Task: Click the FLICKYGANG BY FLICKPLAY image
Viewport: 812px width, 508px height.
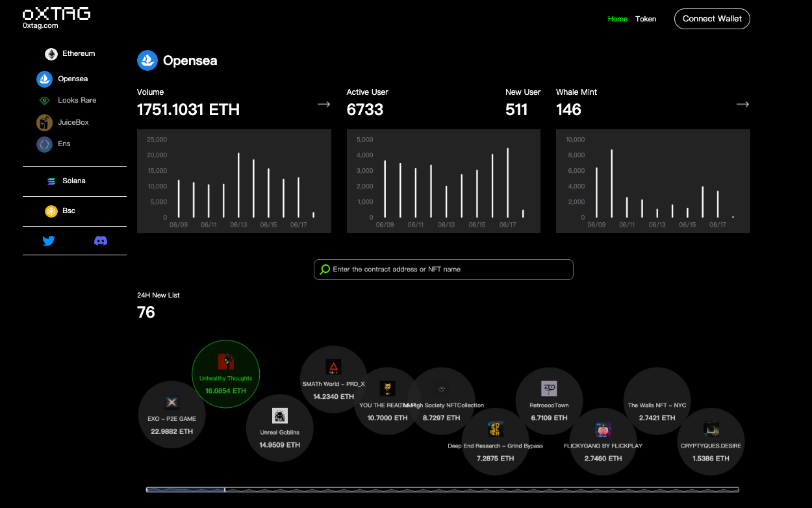Action: pyautogui.click(x=603, y=429)
